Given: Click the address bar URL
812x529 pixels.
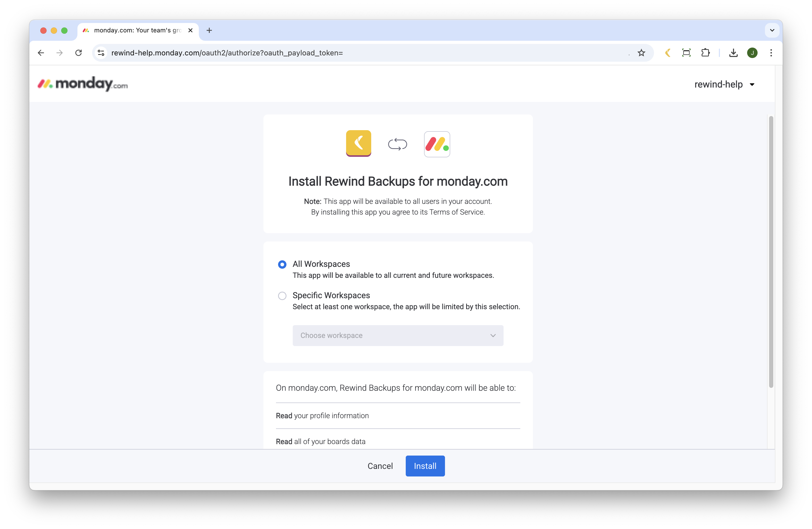Looking at the screenshot, I should click(x=227, y=53).
